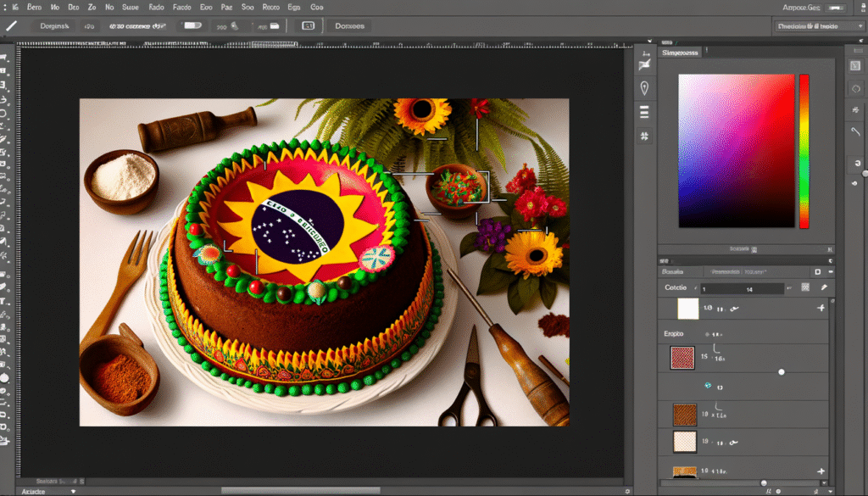
Task: Open the Reoto menu
Action: point(270,7)
